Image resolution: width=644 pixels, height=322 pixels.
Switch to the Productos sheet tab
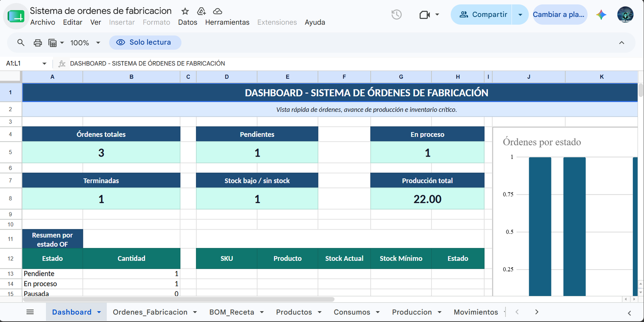click(x=294, y=312)
